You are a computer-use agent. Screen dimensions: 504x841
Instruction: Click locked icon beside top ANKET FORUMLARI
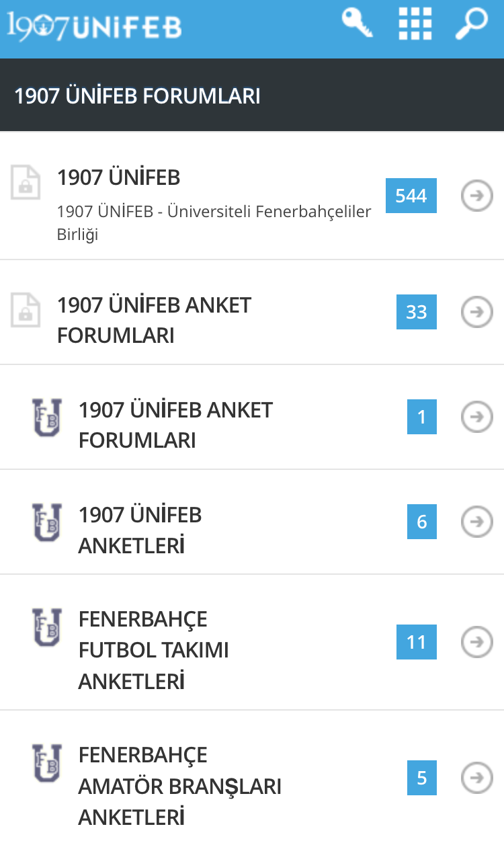click(26, 310)
